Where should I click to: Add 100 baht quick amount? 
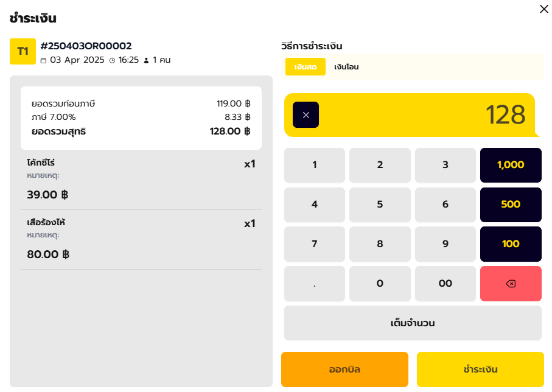click(511, 243)
